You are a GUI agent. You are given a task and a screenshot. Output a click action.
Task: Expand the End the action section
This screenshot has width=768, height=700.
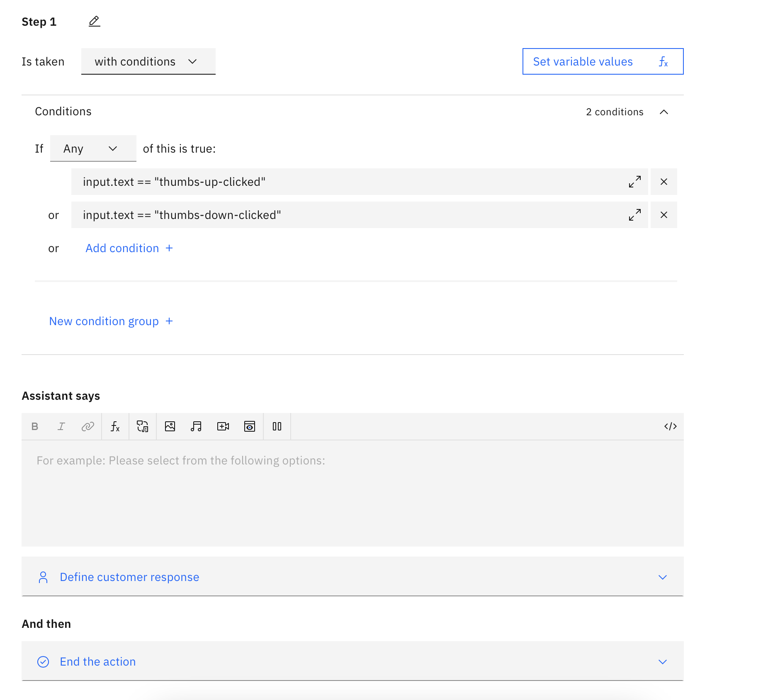(x=662, y=661)
